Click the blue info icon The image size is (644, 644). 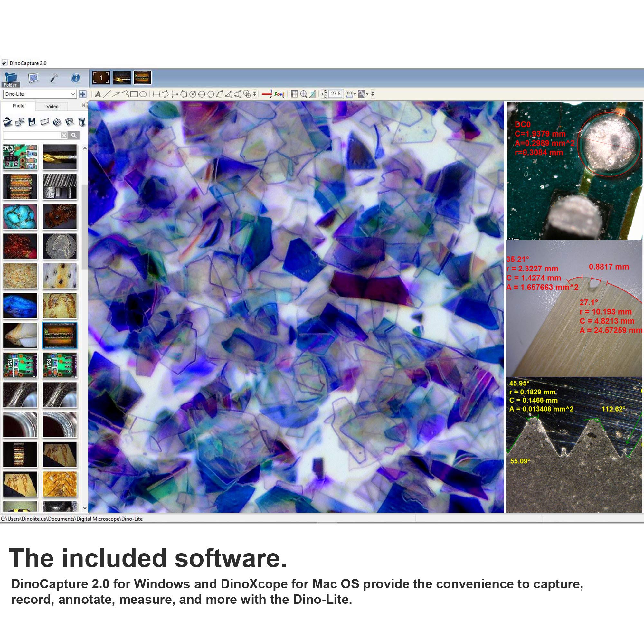click(76, 78)
